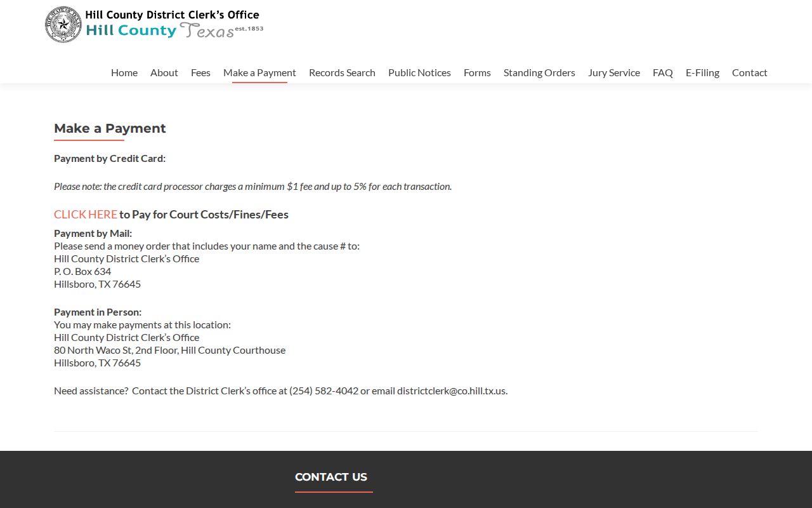Click the CONTACT US footer heading
The height and width of the screenshot is (508, 812).
point(331,477)
